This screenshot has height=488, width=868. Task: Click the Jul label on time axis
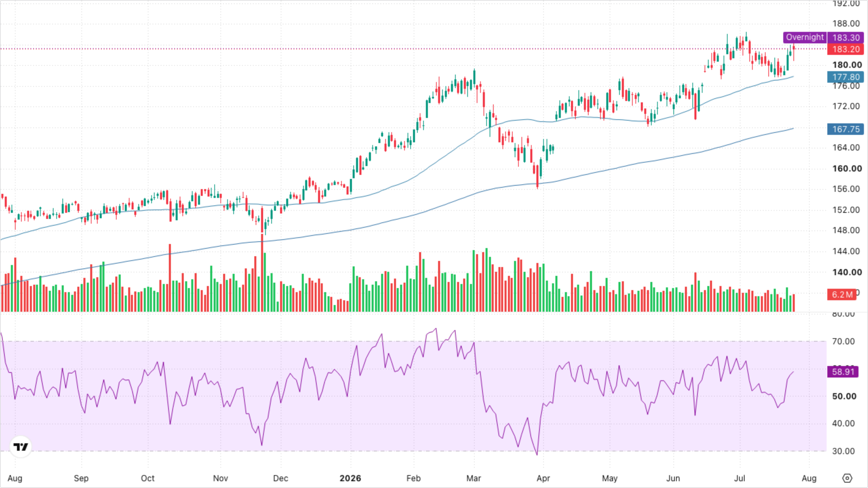tap(739, 478)
